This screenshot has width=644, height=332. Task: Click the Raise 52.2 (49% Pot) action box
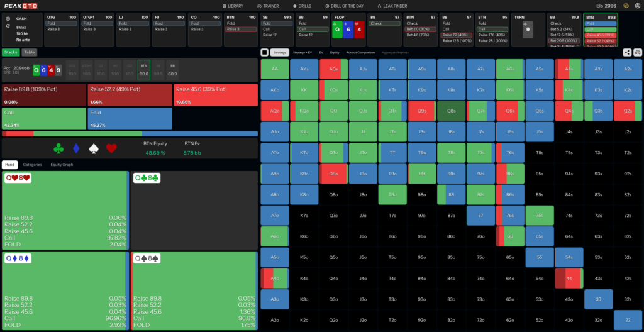[130, 95]
